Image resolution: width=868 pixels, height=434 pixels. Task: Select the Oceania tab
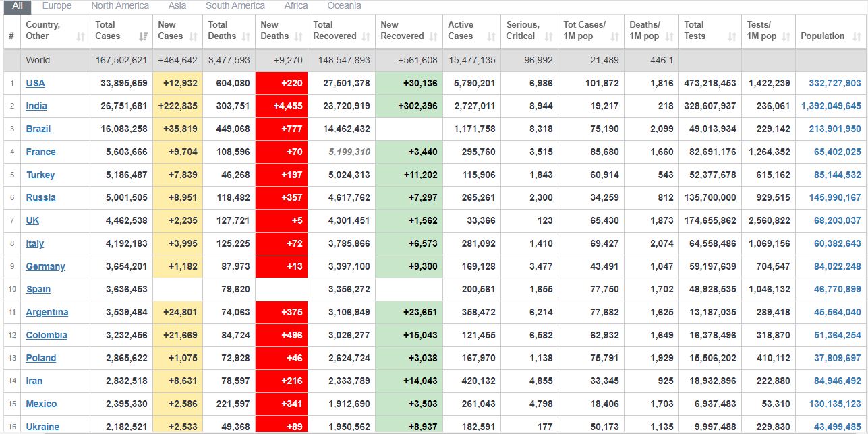(x=344, y=5)
